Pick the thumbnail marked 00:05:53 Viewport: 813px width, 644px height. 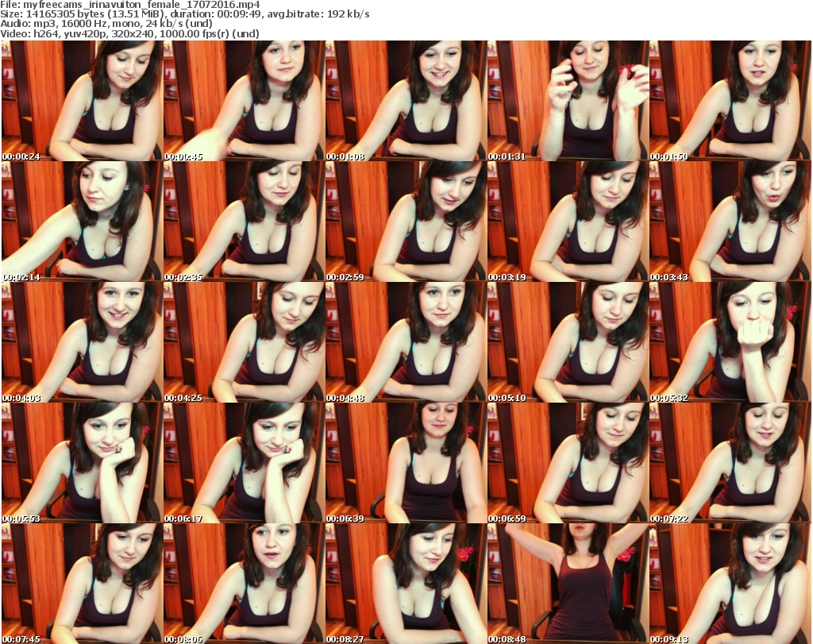point(82,463)
